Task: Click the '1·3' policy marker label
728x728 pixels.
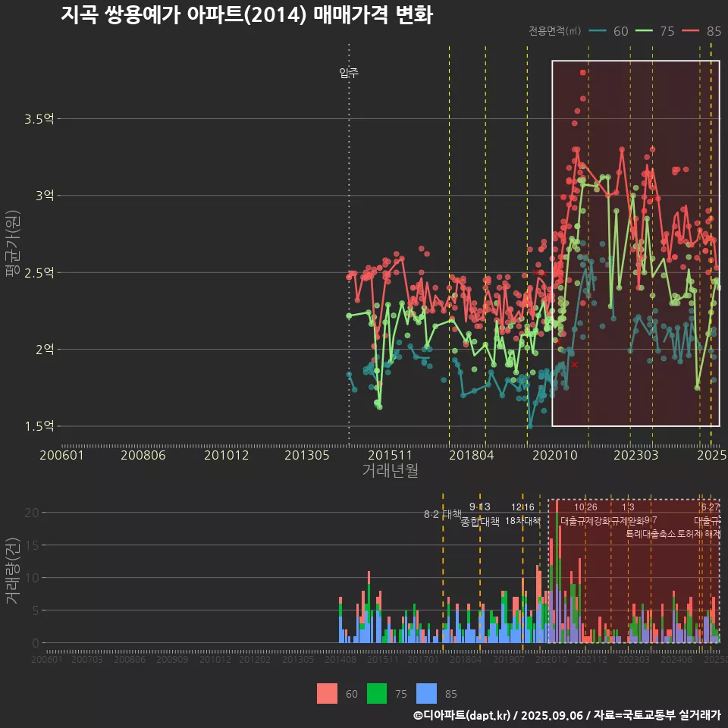Action: 628,507
